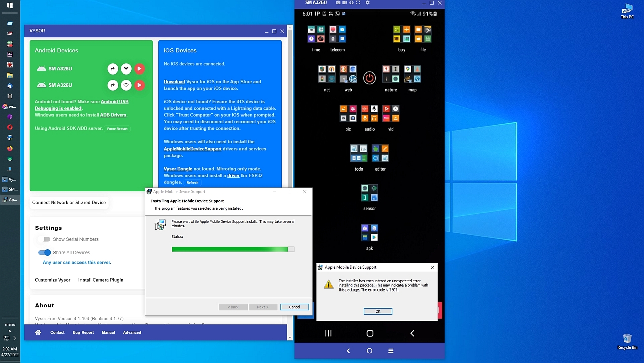The image size is (644, 363).
Task: Click the 'Any user can access this server' link
Action: tap(77, 262)
